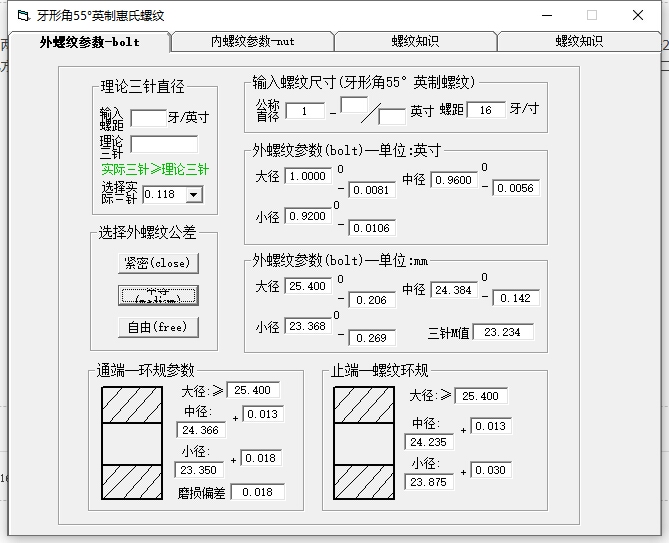
Task: Click the 止端 大径 field 25.400
Action: pos(481,396)
